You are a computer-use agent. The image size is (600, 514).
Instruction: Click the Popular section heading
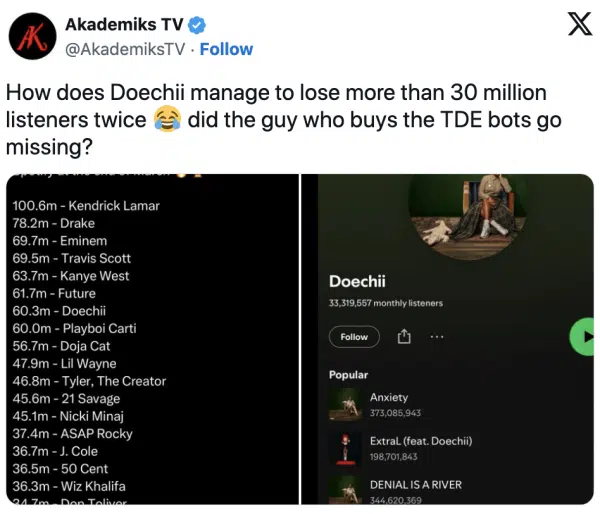click(348, 375)
